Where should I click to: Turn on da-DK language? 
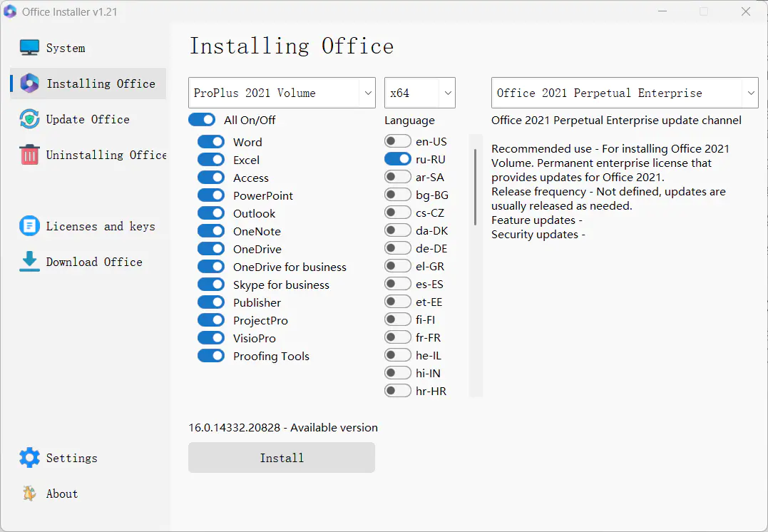click(398, 230)
